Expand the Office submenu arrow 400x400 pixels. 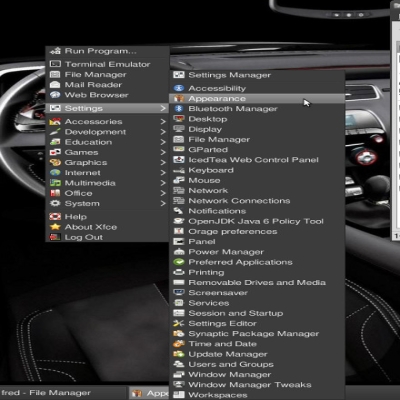[x=163, y=193]
